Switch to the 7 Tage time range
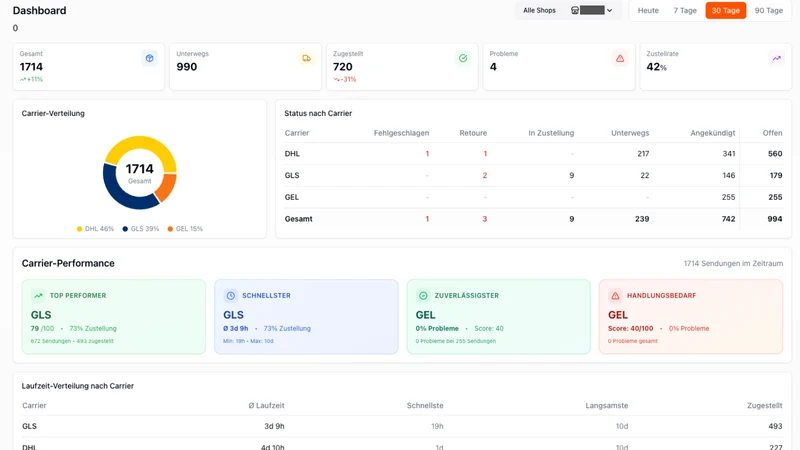The width and height of the screenshot is (800, 450). click(x=685, y=10)
